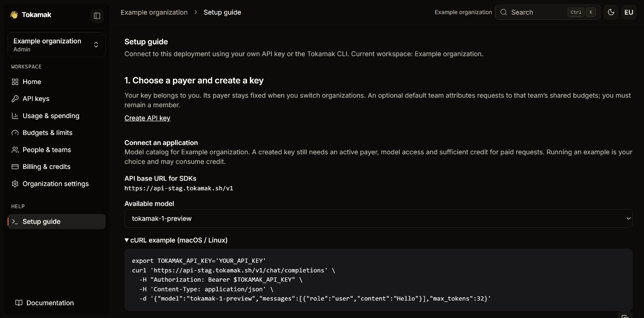Screen dimensions: 644x318
Task: Click the Usage & spending chart icon
Action: pos(15,116)
